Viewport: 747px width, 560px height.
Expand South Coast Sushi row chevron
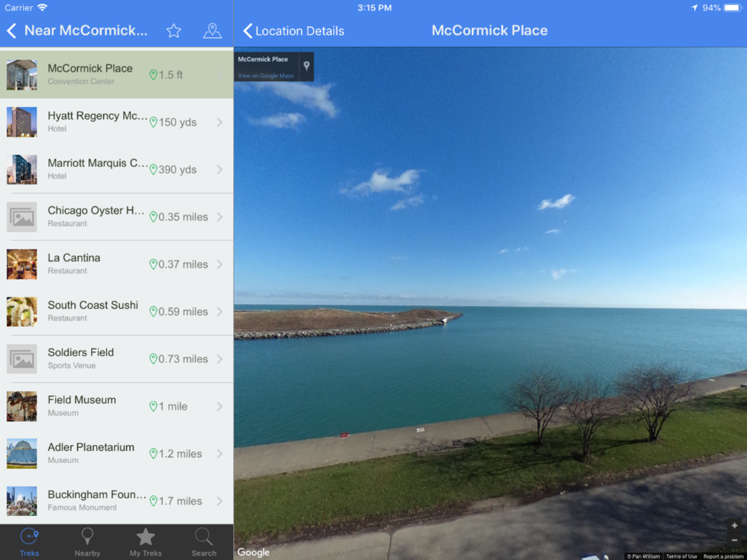pyautogui.click(x=220, y=312)
